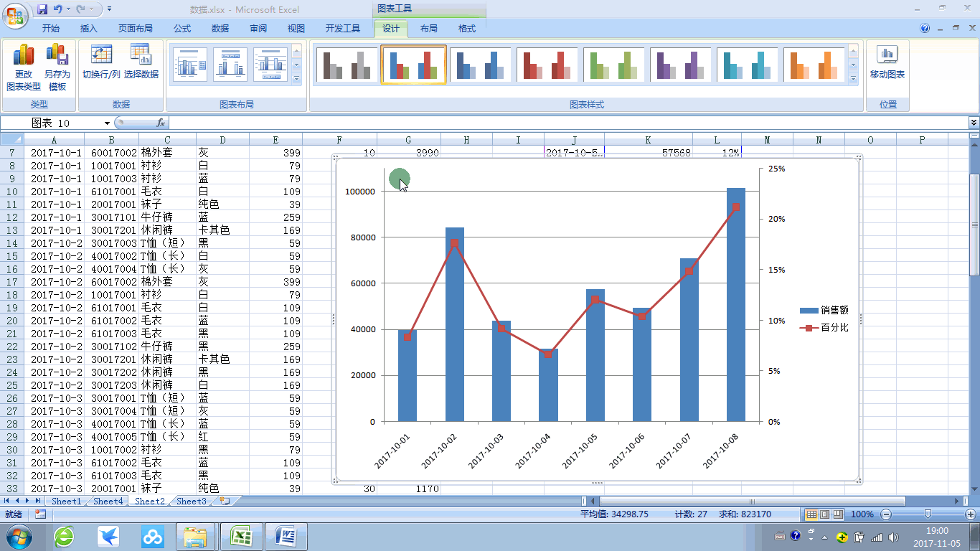Click the redo arrow icon
The height and width of the screenshot is (551, 980).
pos(81,9)
